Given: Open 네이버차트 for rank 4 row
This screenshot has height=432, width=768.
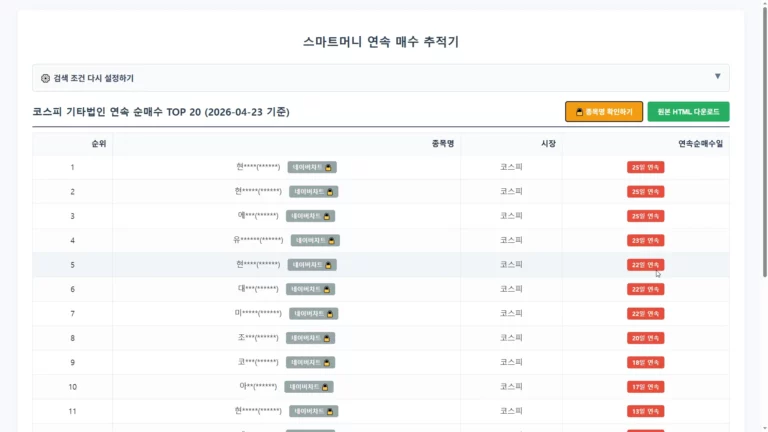Looking at the screenshot, I should [315, 240].
